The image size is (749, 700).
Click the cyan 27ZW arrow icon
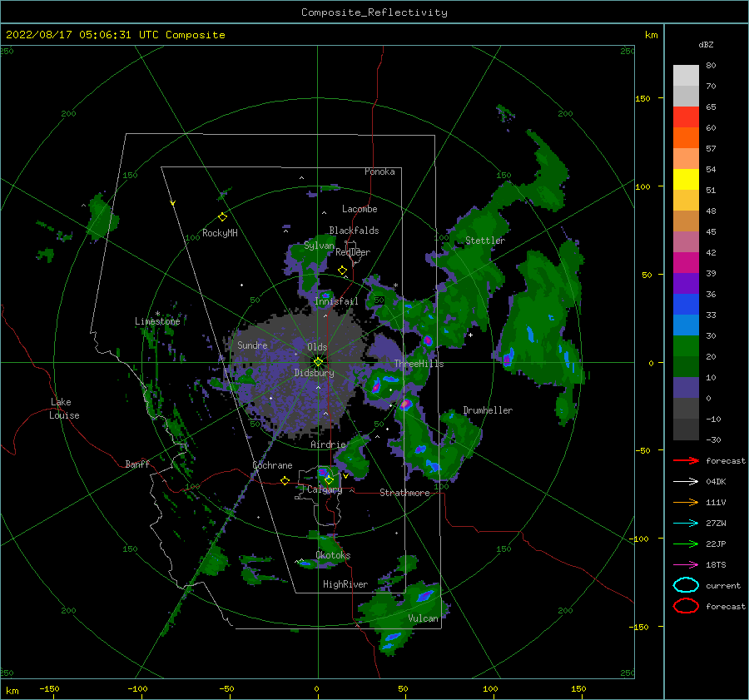pyautogui.click(x=686, y=524)
